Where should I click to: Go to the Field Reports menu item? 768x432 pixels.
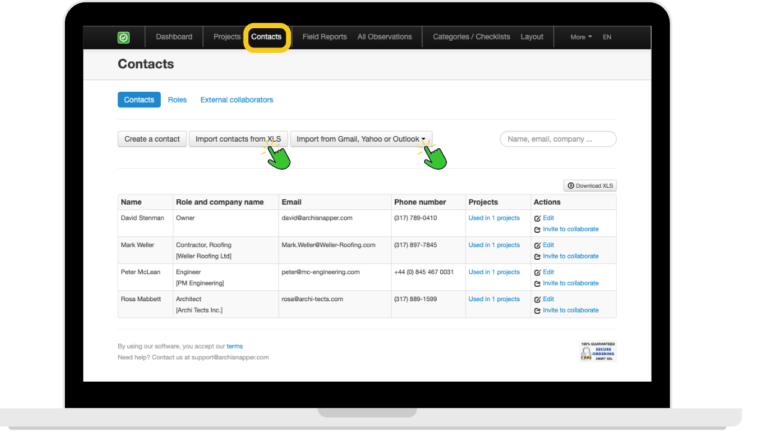point(324,37)
